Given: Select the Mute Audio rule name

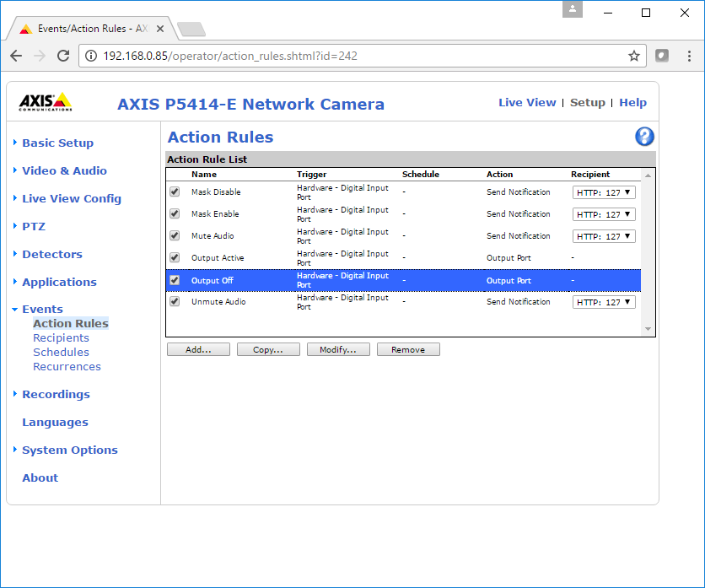Looking at the screenshot, I should [x=213, y=235].
